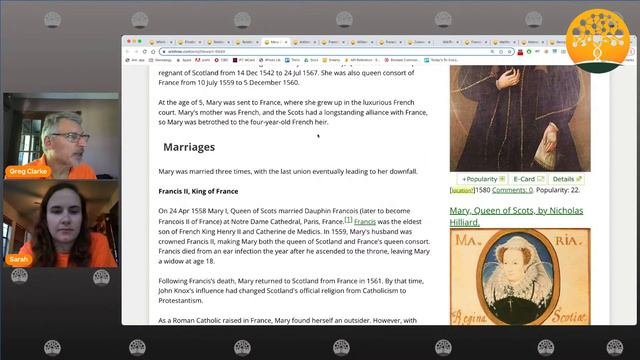
Task: Follow the green Francis link in the text
Action: pyautogui.click(x=365, y=222)
